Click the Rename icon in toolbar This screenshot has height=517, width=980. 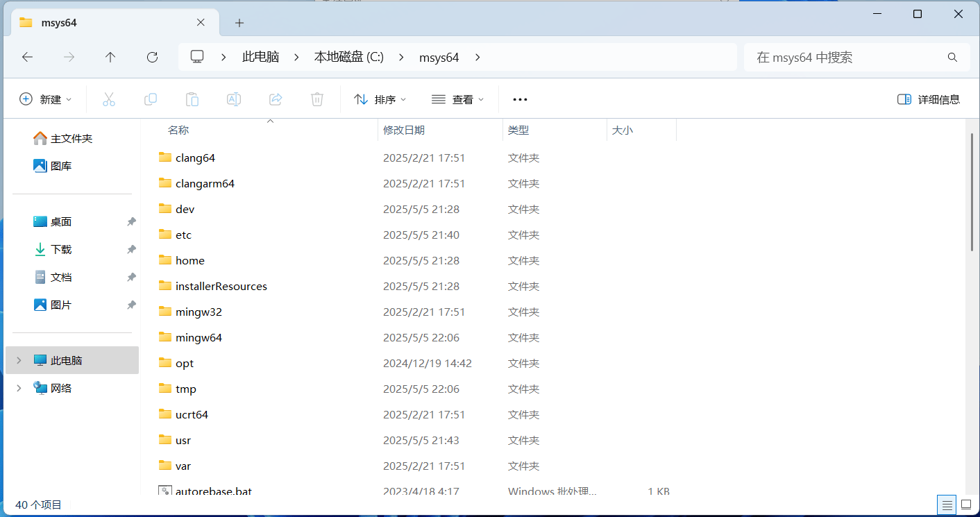[234, 99]
